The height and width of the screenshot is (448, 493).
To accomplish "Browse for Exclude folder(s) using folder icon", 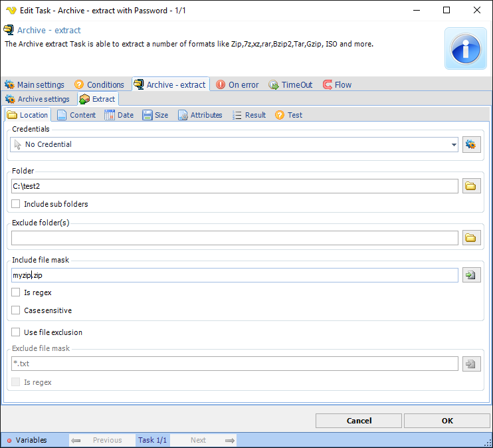I will 472,237.
